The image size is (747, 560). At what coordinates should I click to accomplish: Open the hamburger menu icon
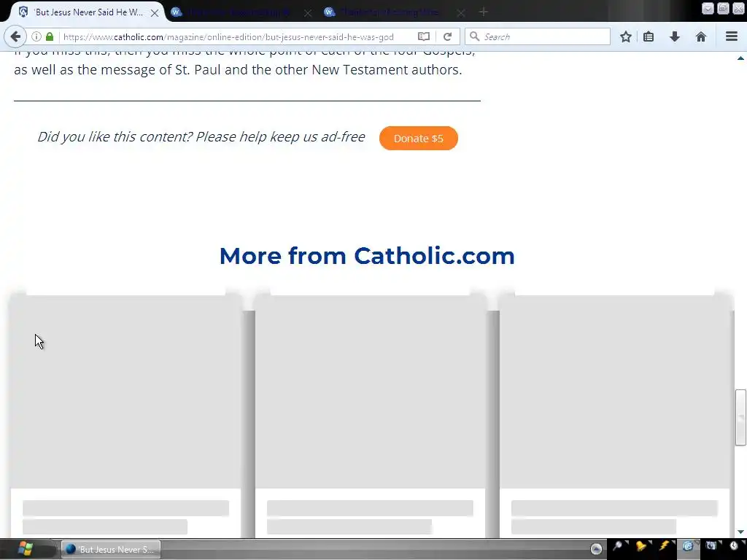[732, 36]
